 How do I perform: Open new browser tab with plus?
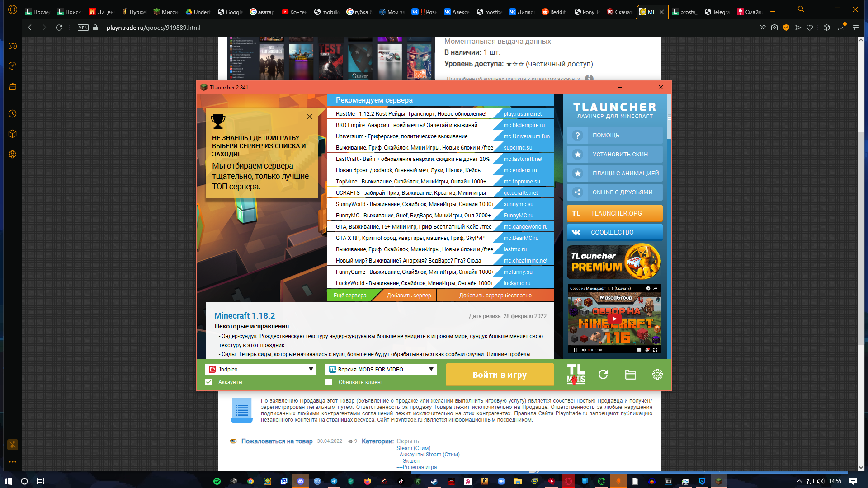tap(773, 12)
